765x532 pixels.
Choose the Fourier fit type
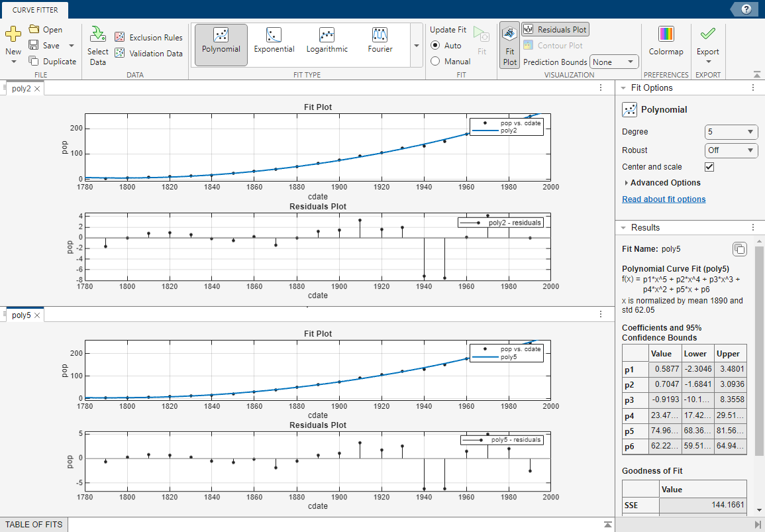(x=380, y=41)
